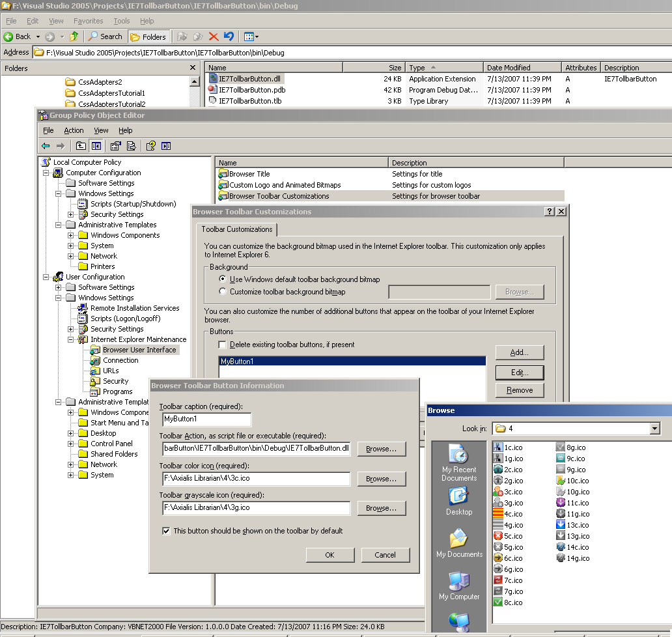The image size is (672, 637).
Task: Expand the Windows Components node under Computer Configuration
Action: 71,235
